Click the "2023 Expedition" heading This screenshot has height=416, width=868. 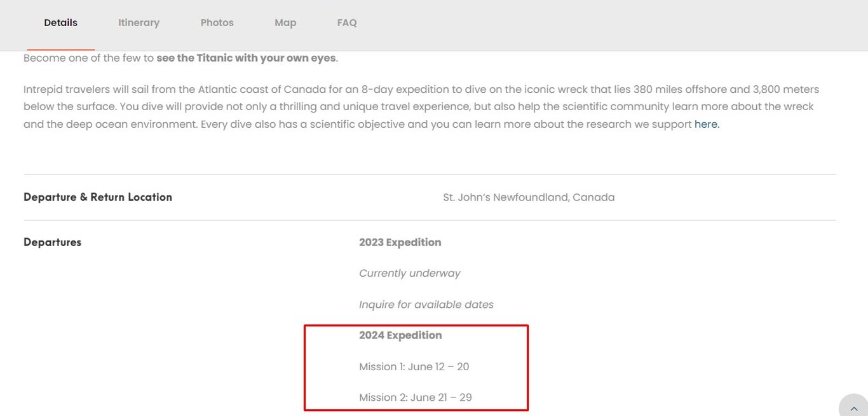coord(400,242)
